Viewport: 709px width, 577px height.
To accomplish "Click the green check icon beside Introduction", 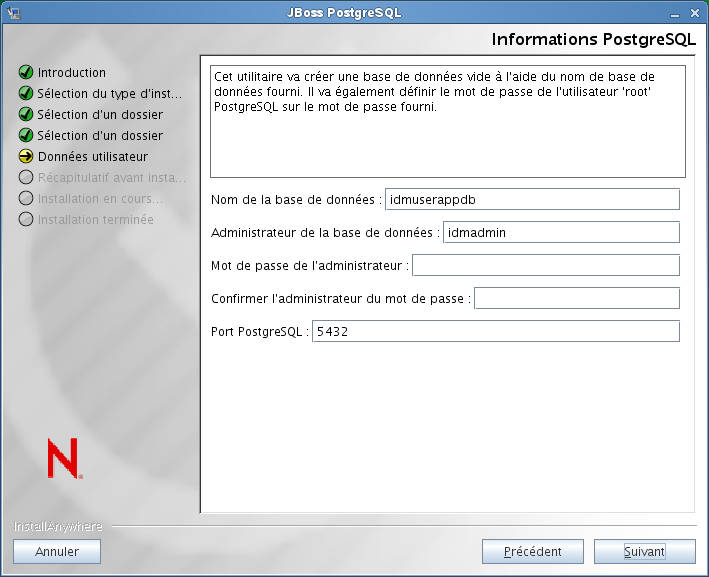I will [x=26, y=72].
